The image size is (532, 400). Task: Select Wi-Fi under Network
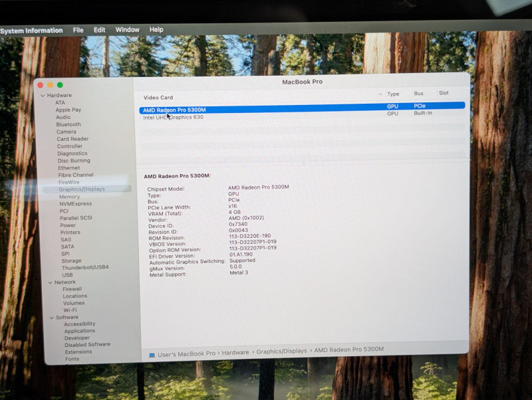tap(70, 310)
